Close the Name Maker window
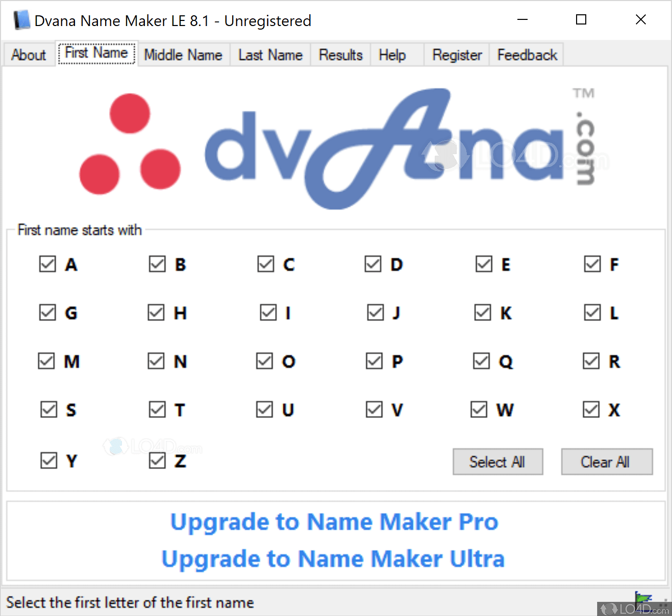The image size is (672, 616). tap(641, 20)
